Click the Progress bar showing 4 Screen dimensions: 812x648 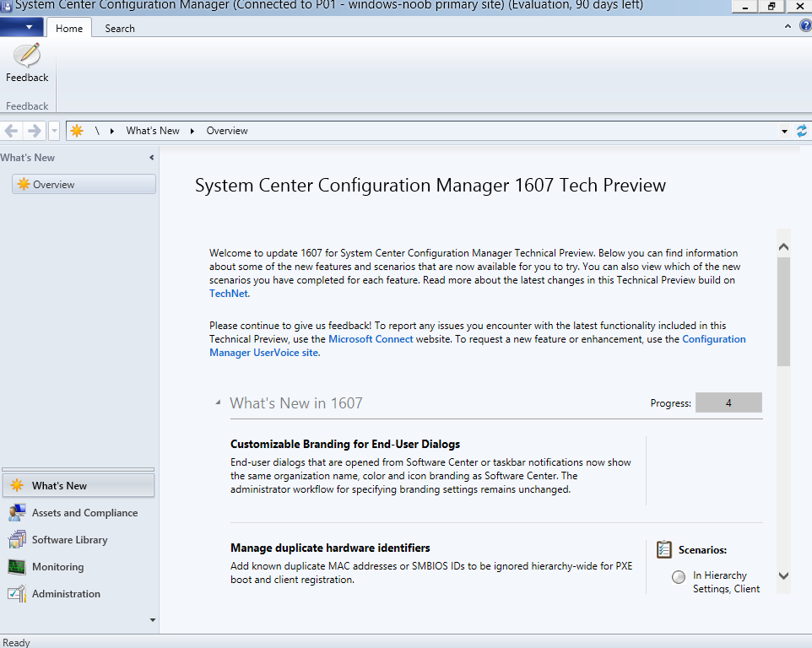(728, 402)
